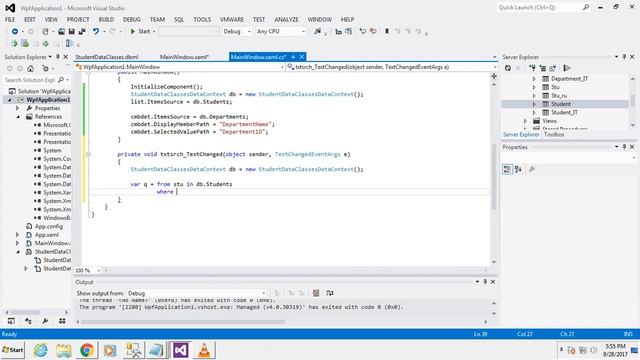Open the Show output from Debug dropdown
640x360 pixels.
pos(196,293)
